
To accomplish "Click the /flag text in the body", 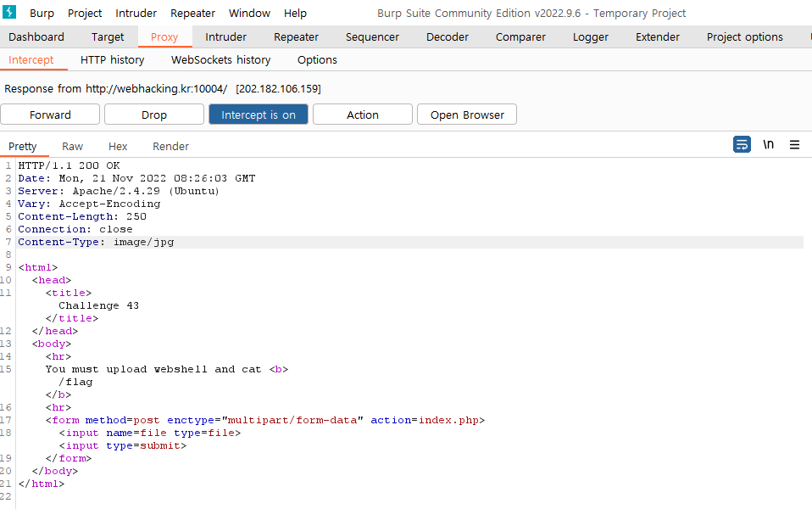I will coord(75,382).
